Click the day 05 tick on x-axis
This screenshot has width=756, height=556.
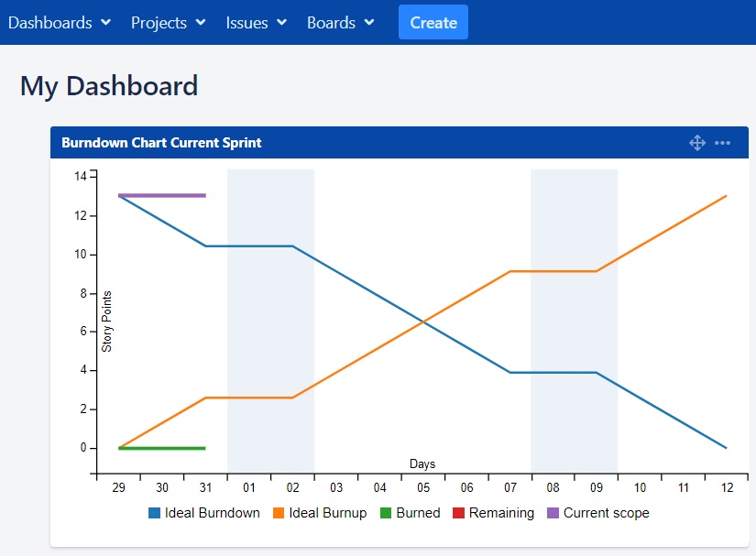[x=423, y=487]
